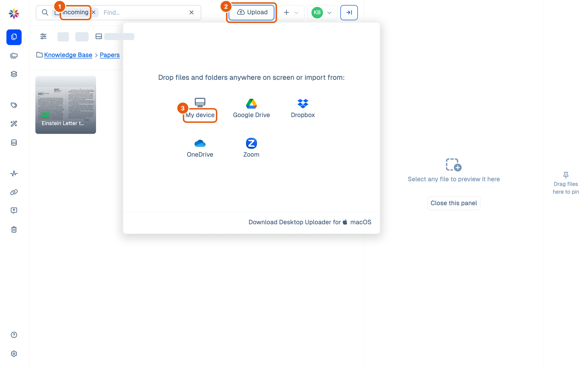Open the help question mark icon

[x=14, y=335]
